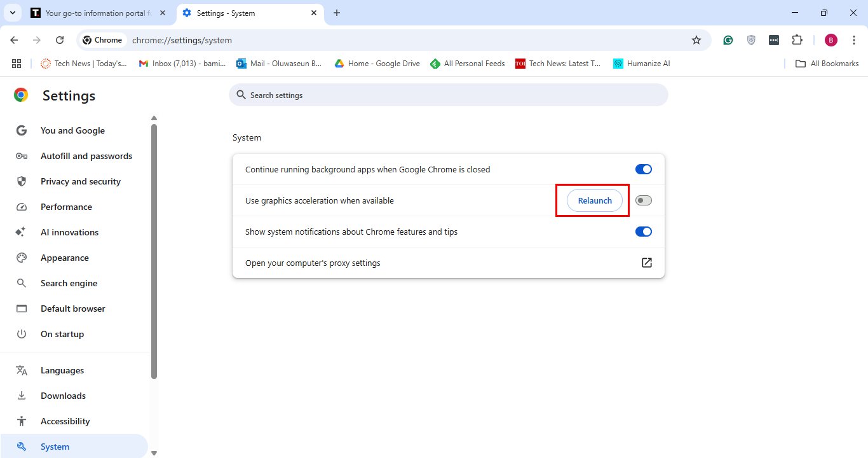The image size is (868, 458).
Task: Open the dark password manager extension
Action: [773, 39]
